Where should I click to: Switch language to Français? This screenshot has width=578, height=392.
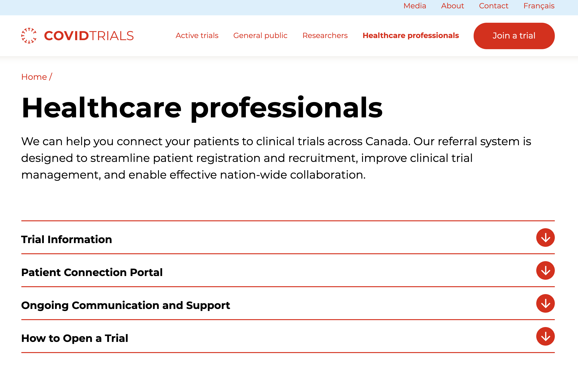[x=539, y=6]
